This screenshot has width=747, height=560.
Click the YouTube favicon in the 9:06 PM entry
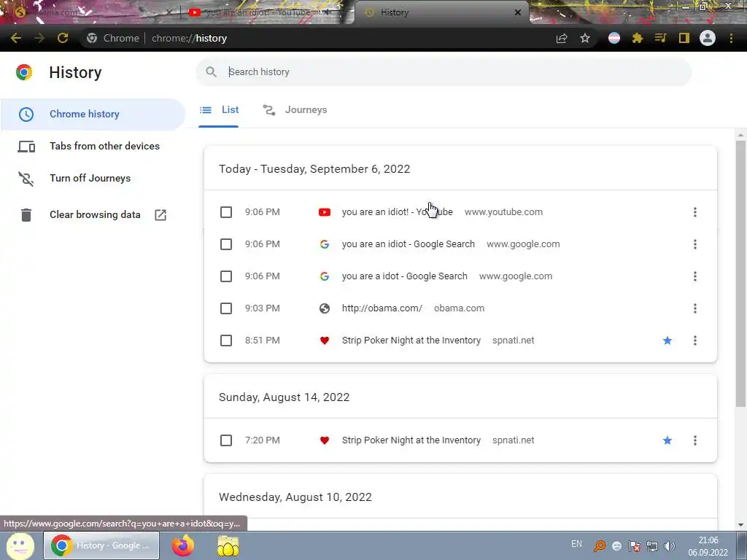point(325,212)
